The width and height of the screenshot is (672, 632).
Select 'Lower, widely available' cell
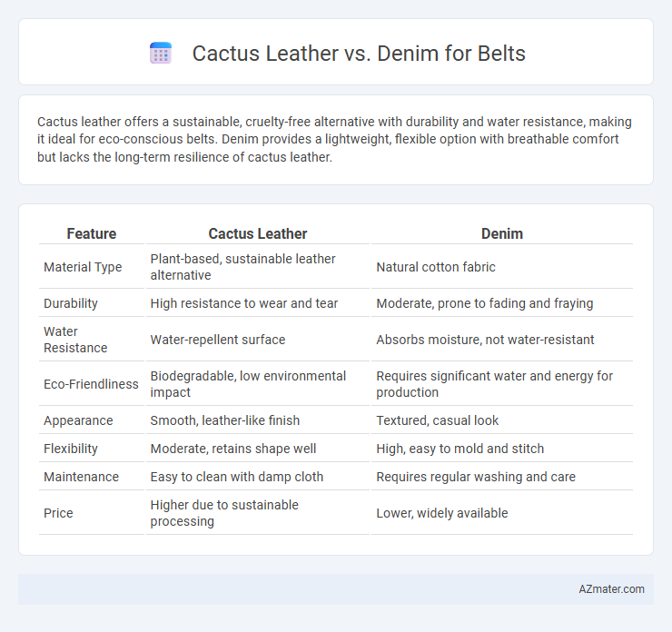502,513
